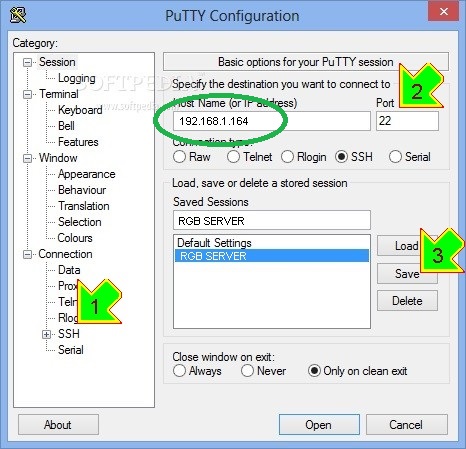Open the connection with Open button
This screenshot has height=449, width=466.
click(319, 425)
